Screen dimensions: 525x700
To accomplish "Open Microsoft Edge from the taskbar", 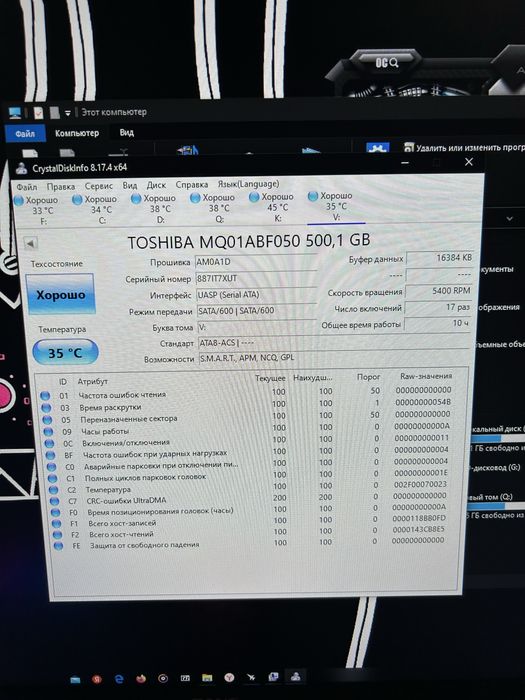I will [x=119, y=679].
